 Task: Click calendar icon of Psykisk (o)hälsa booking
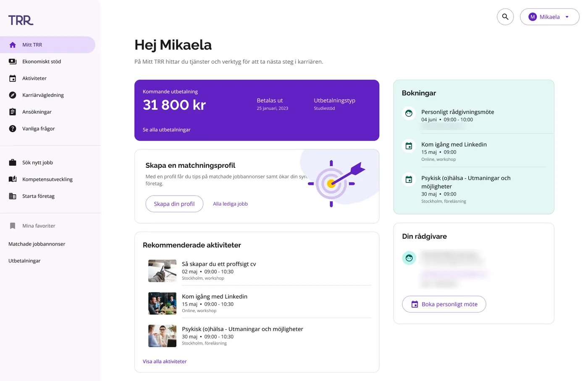pyautogui.click(x=409, y=180)
